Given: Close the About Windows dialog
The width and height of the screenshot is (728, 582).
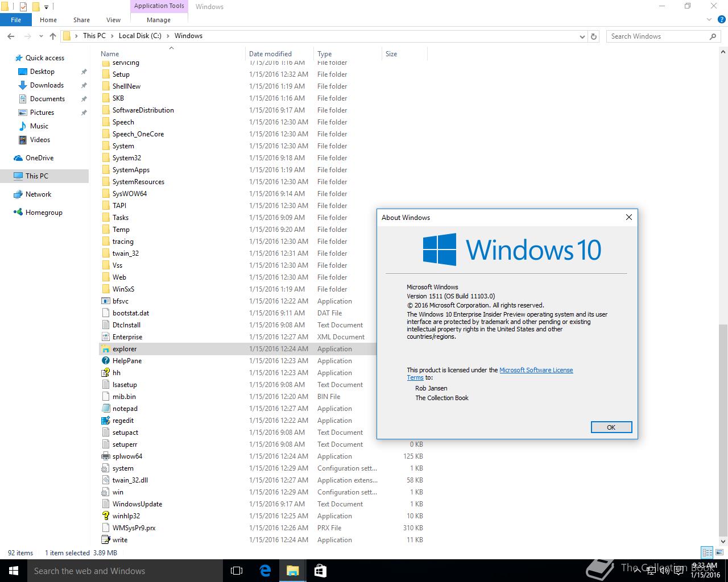Looking at the screenshot, I should [x=628, y=217].
